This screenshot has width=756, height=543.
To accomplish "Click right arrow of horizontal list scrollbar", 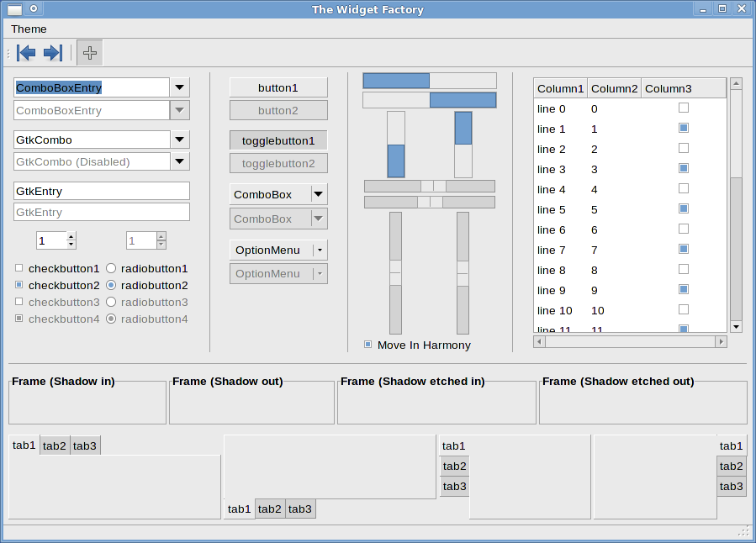I will point(721,341).
